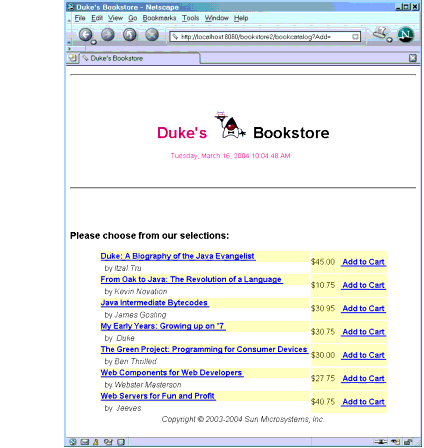Click the Navigator icon in the status bar
Image resolution: width=424 pixels, height=448 pixels.
pos(73,442)
